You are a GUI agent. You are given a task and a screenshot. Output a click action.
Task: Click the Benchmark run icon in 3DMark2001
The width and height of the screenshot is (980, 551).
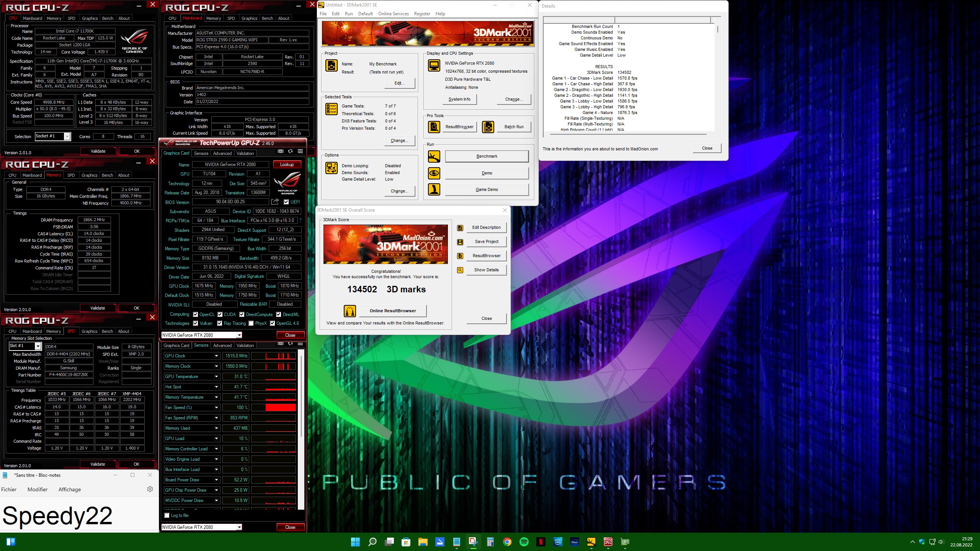434,156
